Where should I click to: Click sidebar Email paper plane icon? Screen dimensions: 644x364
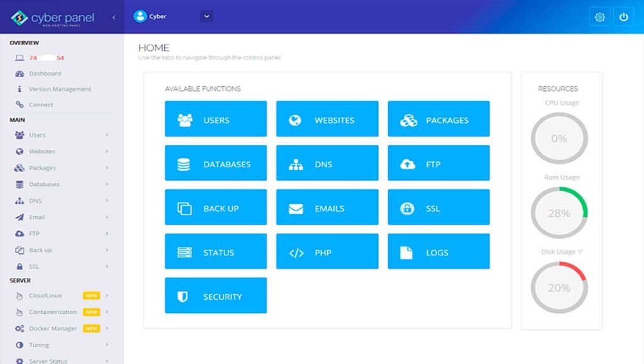pyautogui.click(x=19, y=217)
